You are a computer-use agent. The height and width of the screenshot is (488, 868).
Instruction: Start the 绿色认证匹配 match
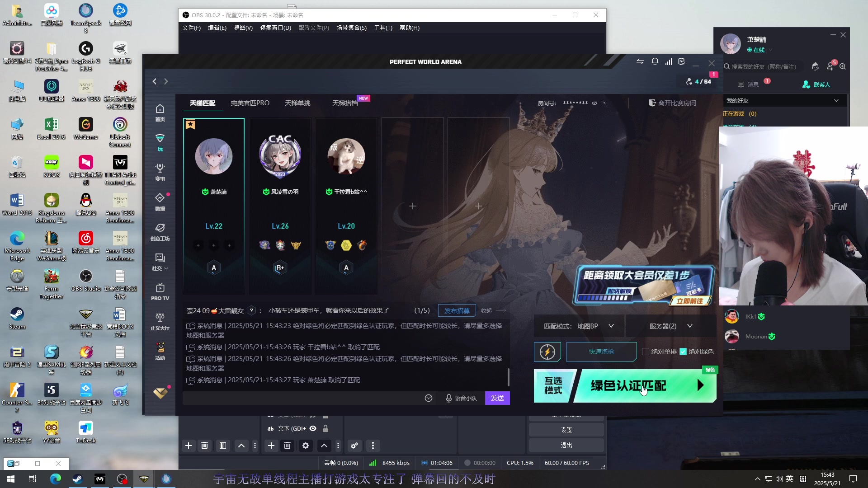coord(646,385)
